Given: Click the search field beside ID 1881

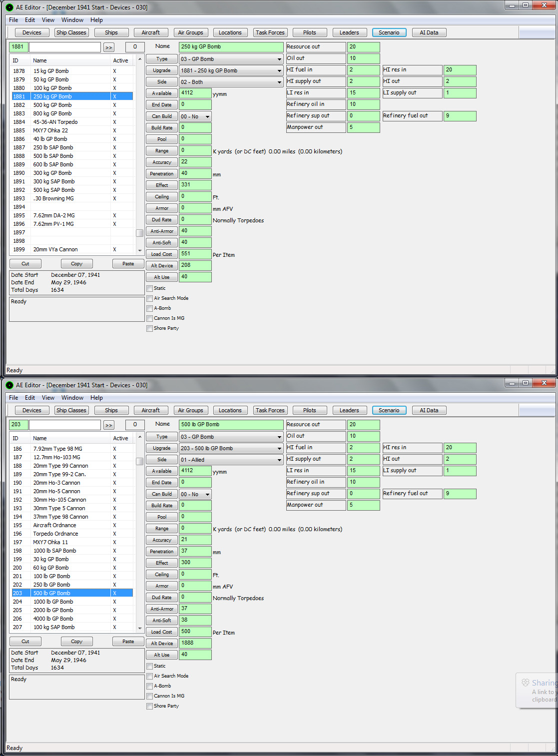Looking at the screenshot, I should coord(65,47).
